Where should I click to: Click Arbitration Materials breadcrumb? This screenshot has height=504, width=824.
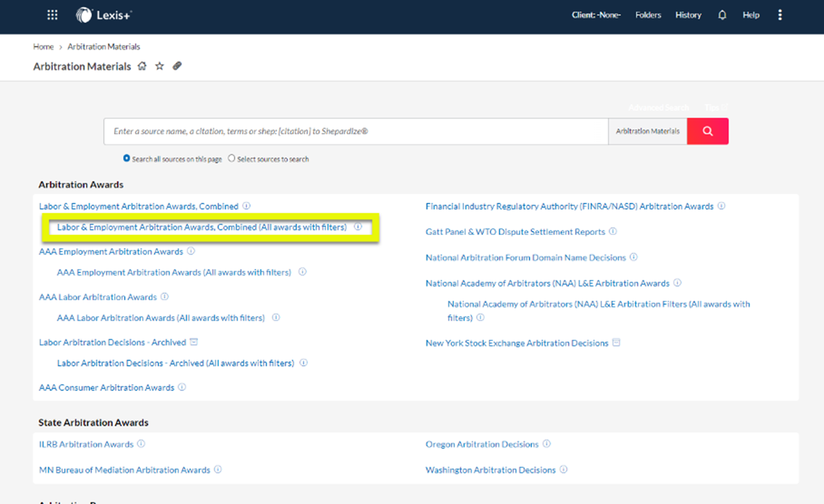104,47
